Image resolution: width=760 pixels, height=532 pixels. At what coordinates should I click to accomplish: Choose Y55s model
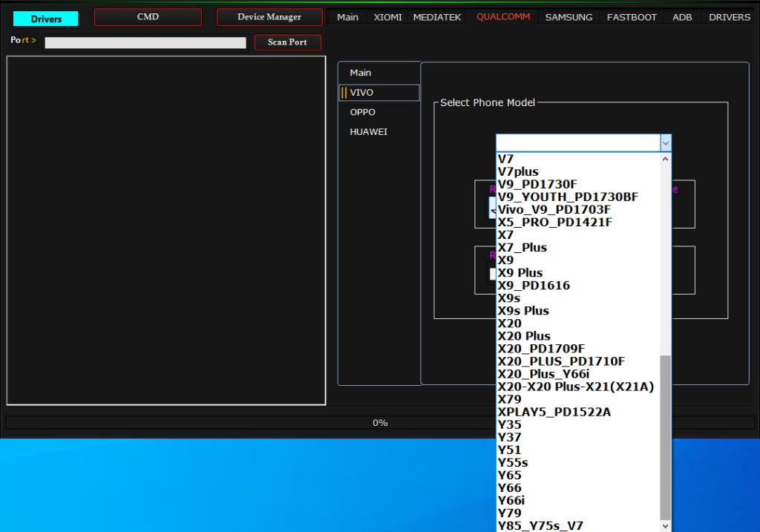578,462
